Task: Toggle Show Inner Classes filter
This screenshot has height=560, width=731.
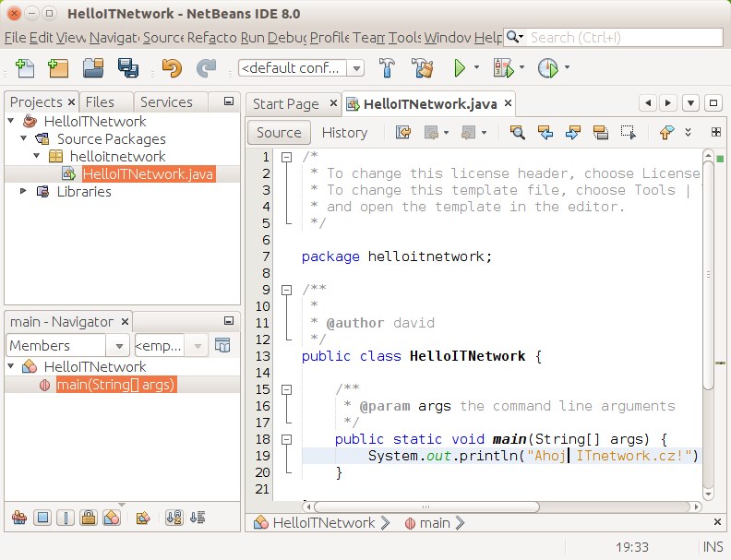Action: click(112, 518)
